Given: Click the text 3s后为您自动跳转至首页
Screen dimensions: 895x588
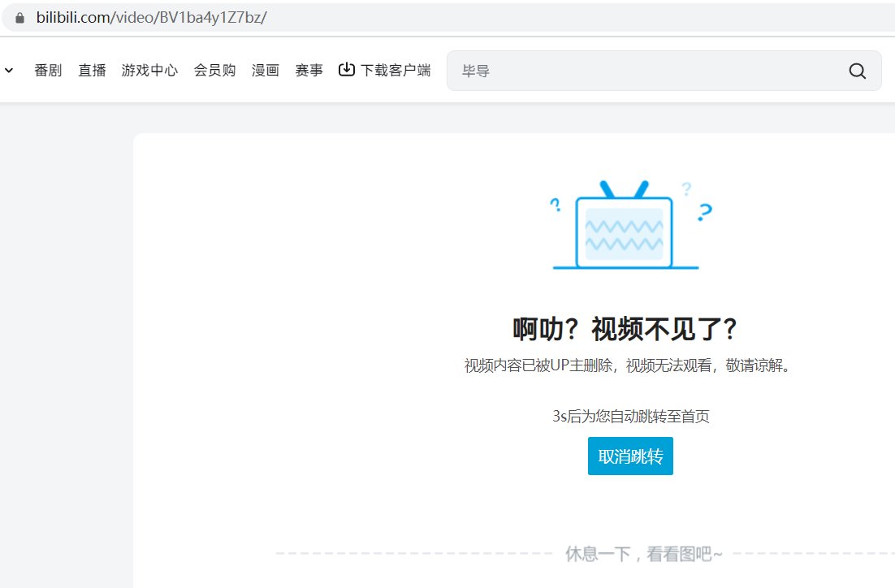Looking at the screenshot, I should coord(631,416).
